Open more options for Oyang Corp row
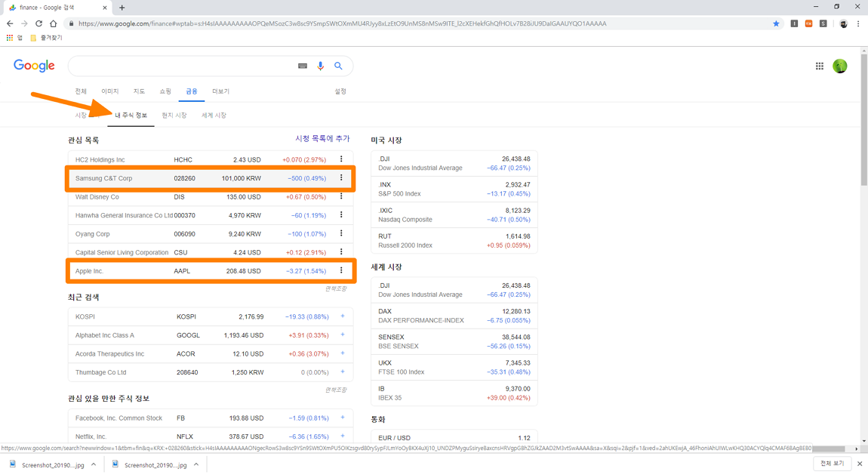Image resolution: width=868 pixels, height=475 pixels. (341, 233)
